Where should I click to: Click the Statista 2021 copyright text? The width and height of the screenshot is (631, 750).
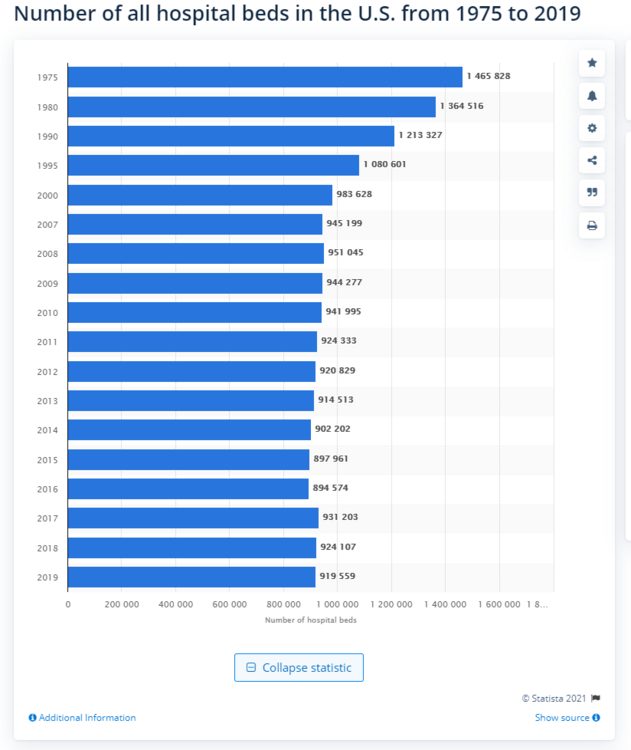pyautogui.click(x=554, y=698)
